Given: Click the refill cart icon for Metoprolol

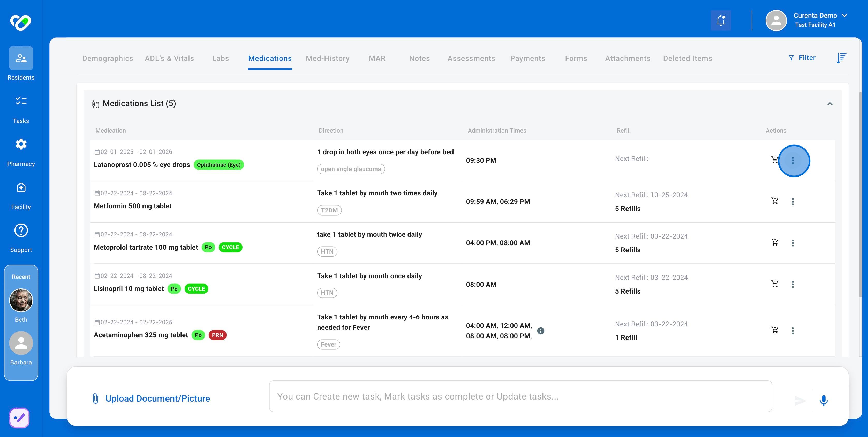Looking at the screenshot, I should pos(775,242).
